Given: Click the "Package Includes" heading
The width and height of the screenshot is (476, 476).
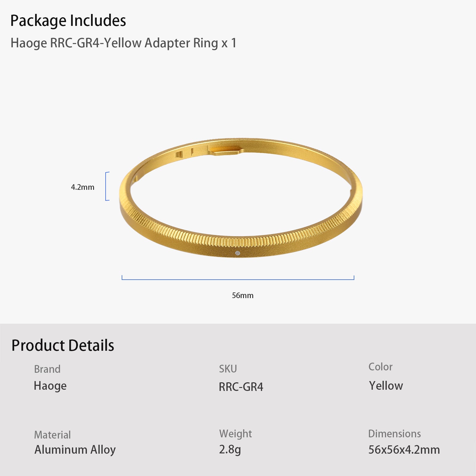Looking at the screenshot, I should click(68, 21).
